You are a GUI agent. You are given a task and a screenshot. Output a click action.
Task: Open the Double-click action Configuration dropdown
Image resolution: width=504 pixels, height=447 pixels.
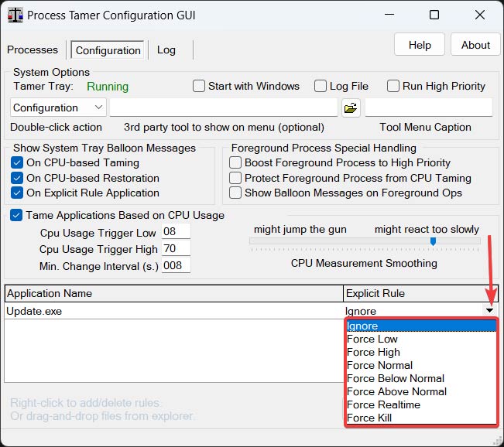(58, 107)
